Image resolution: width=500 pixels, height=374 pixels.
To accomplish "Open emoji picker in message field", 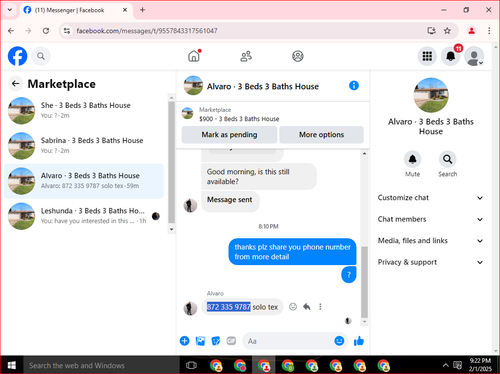I will (339, 341).
